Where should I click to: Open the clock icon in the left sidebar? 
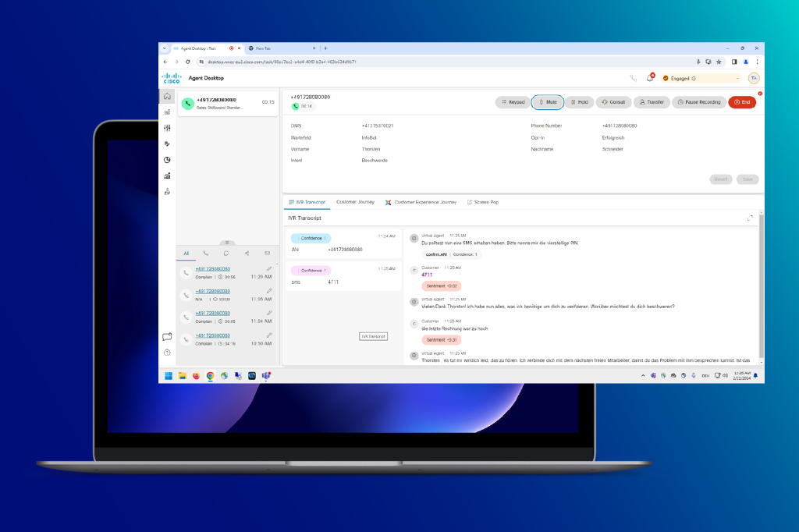(167, 160)
